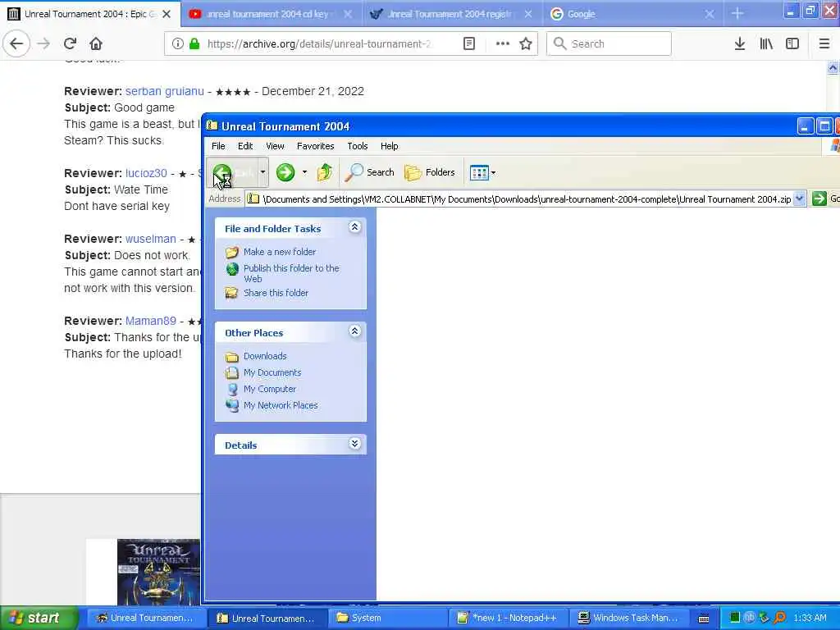Open Explorer Help menu
This screenshot has height=630, width=840.
click(390, 146)
